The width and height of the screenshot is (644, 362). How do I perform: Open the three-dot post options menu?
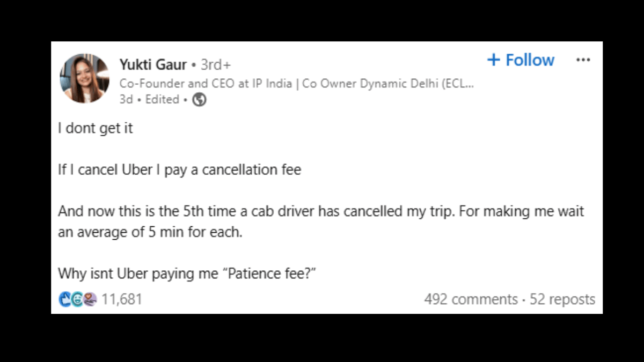coord(583,60)
